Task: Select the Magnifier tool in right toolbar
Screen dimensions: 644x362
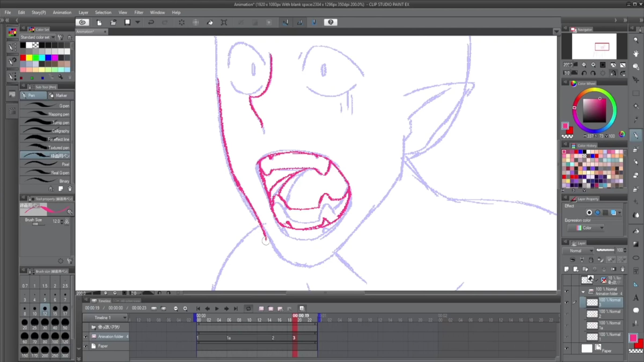Action: click(636, 40)
